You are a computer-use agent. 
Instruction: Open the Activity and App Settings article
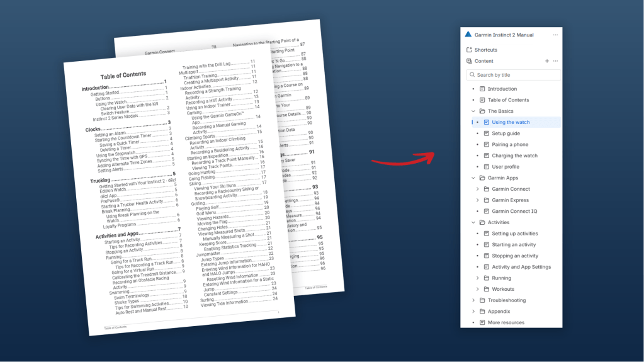[521, 267]
